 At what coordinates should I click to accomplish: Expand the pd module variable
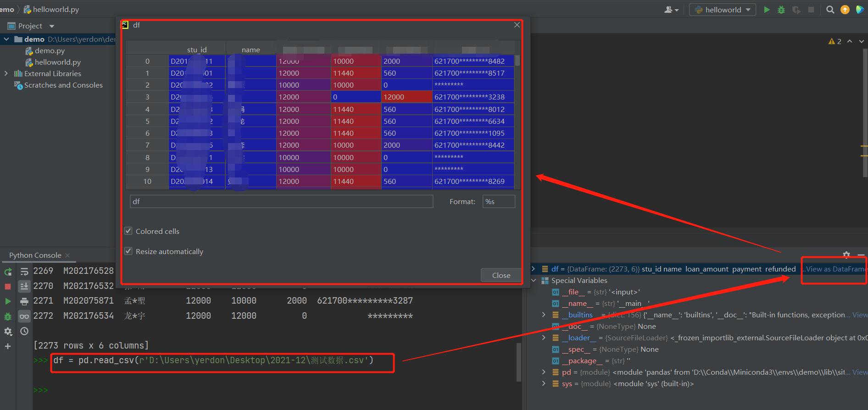[544, 372]
